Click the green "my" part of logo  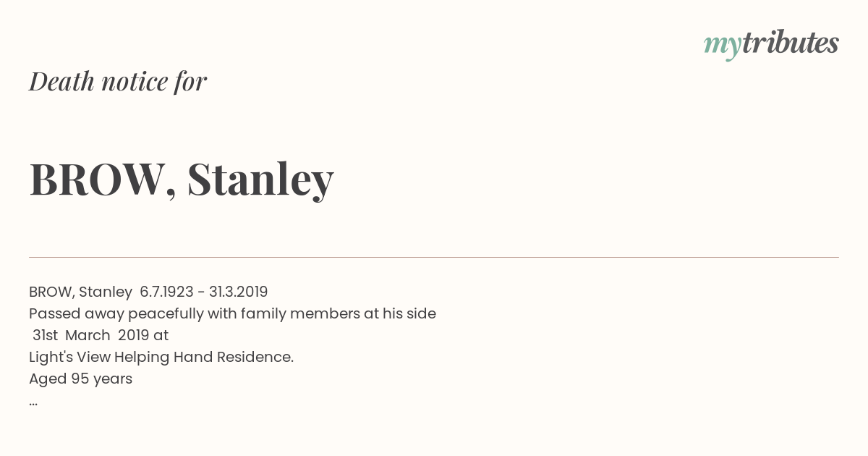[x=723, y=46]
